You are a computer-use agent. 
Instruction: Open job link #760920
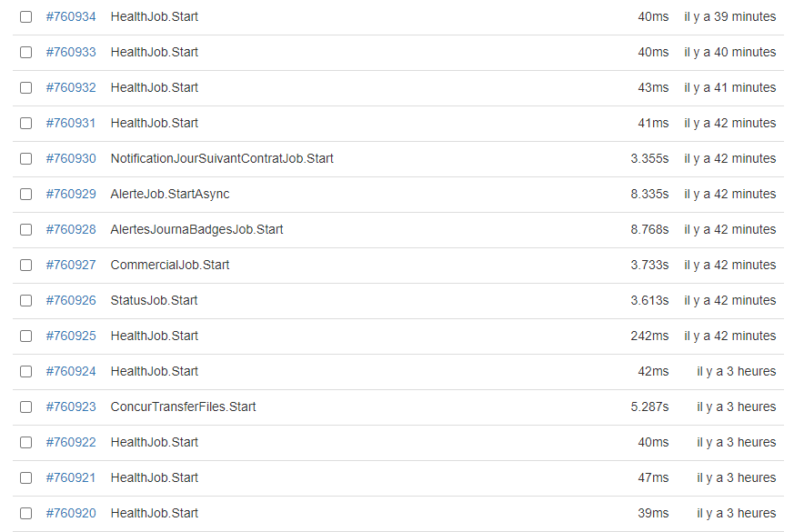pyautogui.click(x=71, y=513)
